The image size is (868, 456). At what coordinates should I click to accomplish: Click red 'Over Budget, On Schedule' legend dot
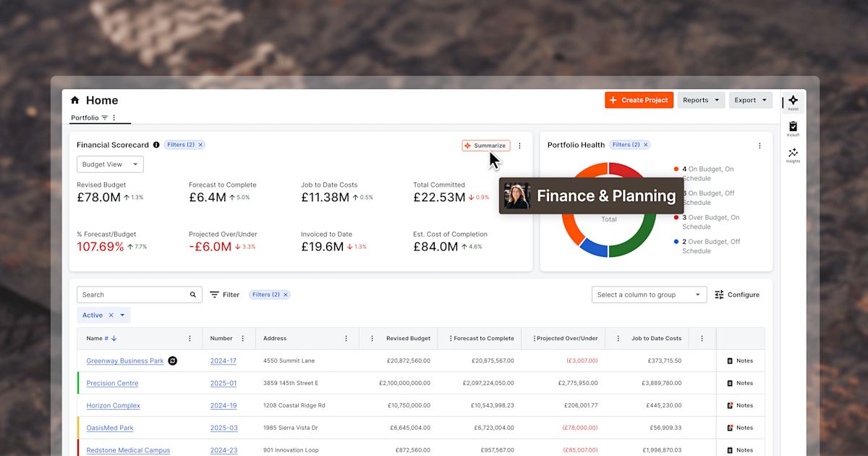point(676,217)
